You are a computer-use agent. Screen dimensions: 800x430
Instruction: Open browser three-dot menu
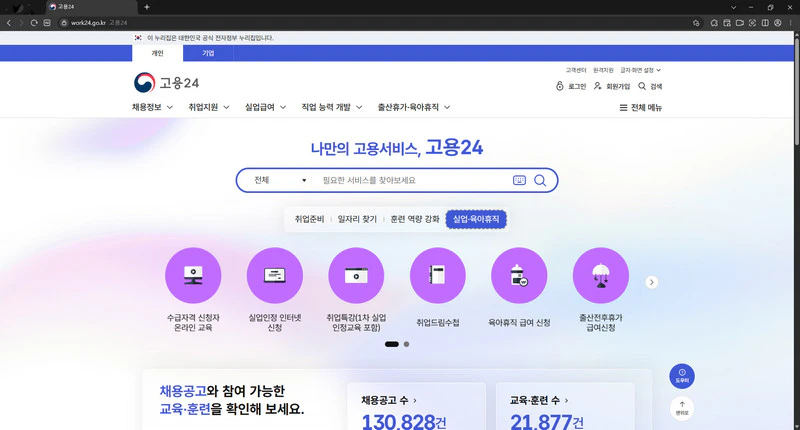[x=790, y=22]
